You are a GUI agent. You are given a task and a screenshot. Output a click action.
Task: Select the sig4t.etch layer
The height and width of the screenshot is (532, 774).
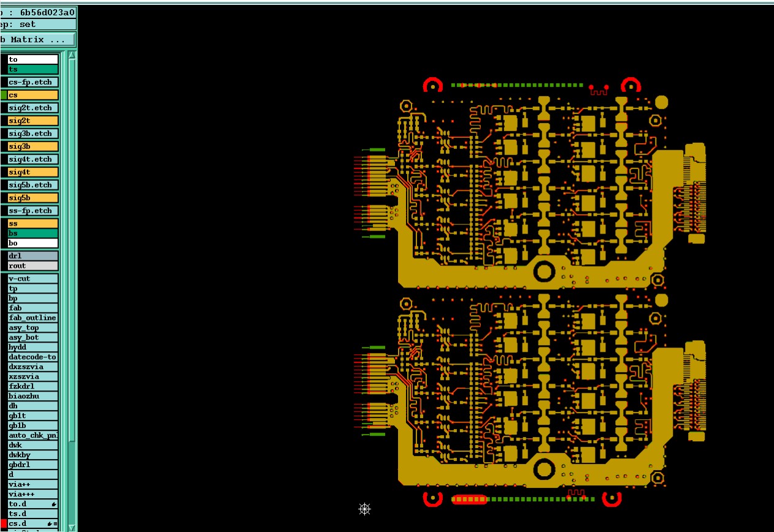[x=33, y=159]
